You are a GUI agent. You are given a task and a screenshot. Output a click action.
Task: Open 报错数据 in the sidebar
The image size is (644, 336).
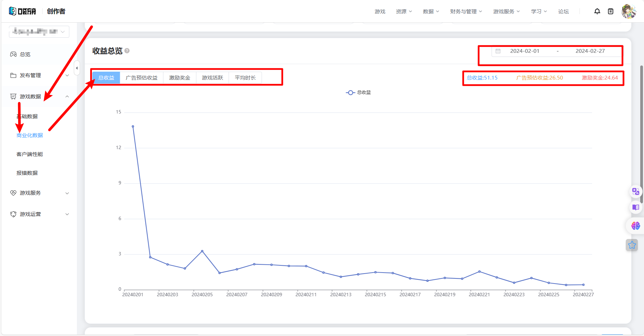[x=27, y=173]
